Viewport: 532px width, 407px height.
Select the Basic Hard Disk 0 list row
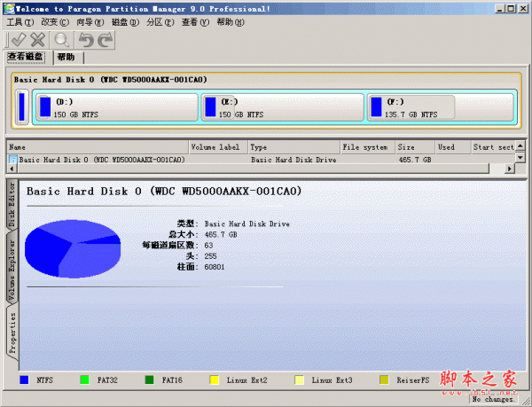coord(262,160)
